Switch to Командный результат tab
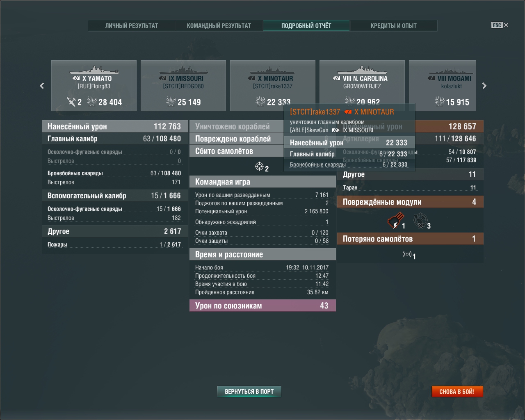 pos(219,25)
